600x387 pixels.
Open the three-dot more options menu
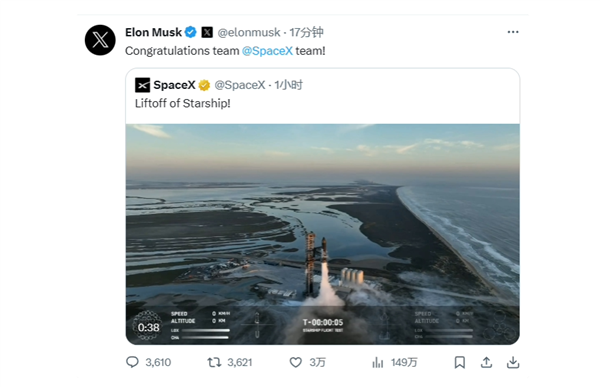click(513, 32)
